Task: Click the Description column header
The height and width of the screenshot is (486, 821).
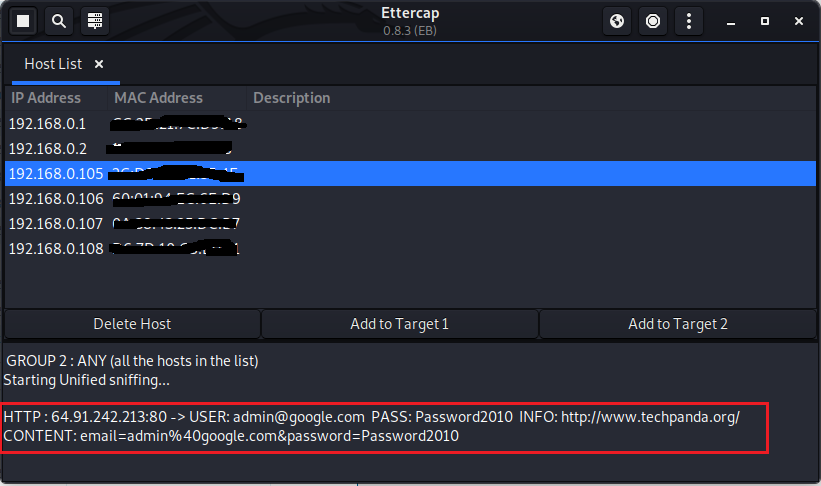Action: point(291,98)
